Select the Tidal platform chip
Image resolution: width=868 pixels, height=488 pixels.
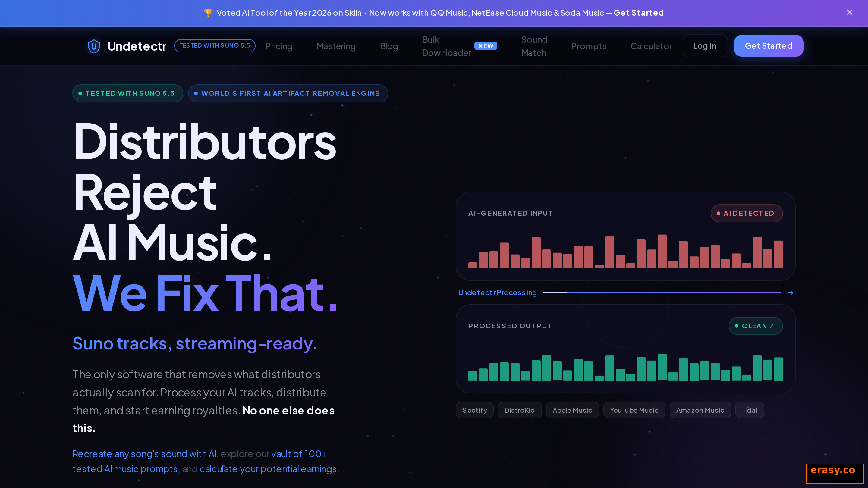[750, 410]
